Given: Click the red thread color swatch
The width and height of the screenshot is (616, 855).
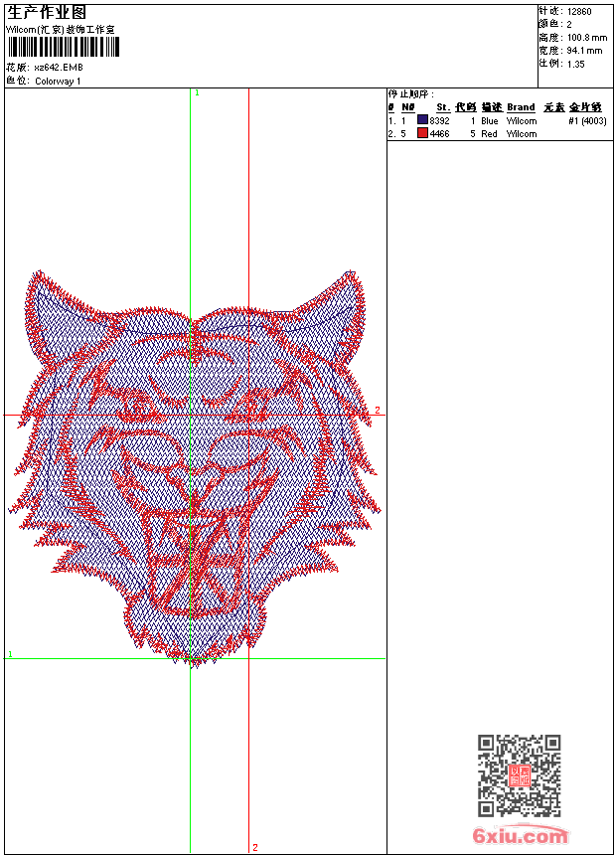Looking at the screenshot, I should 422,133.
